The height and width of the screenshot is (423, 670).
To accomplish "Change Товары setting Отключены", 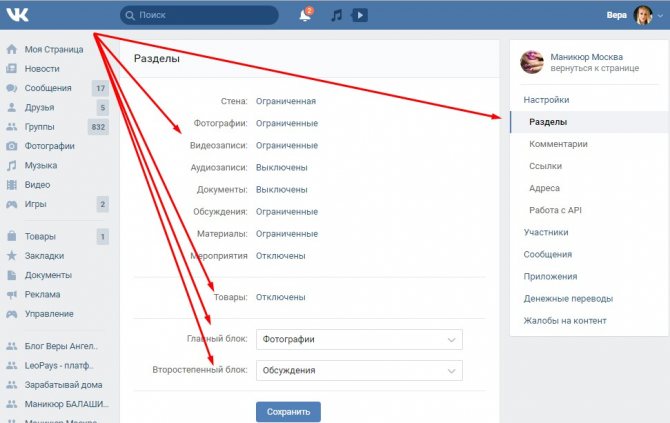I will point(281,297).
